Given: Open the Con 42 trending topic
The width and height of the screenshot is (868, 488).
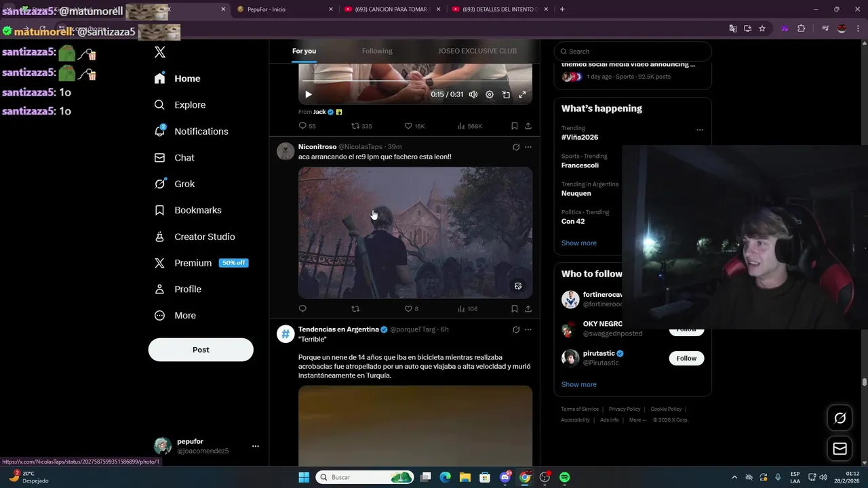Looking at the screenshot, I should click(573, 221).
